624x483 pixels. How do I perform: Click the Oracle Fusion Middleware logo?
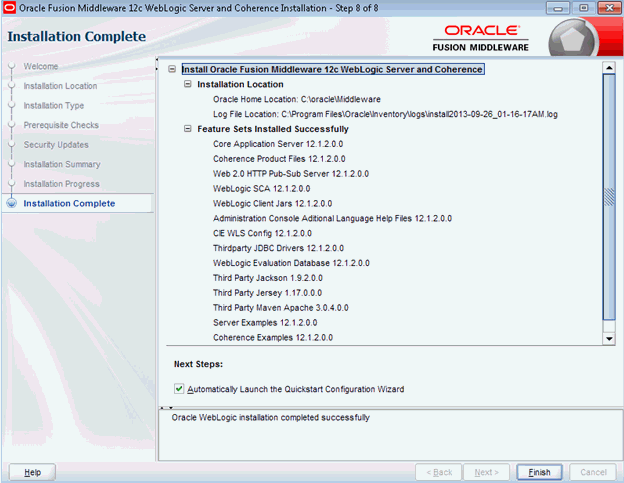(481, 39)
